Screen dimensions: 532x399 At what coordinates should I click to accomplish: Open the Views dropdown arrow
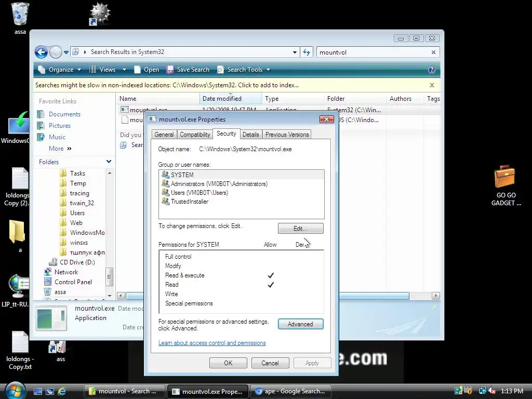(x=124, y=70)
